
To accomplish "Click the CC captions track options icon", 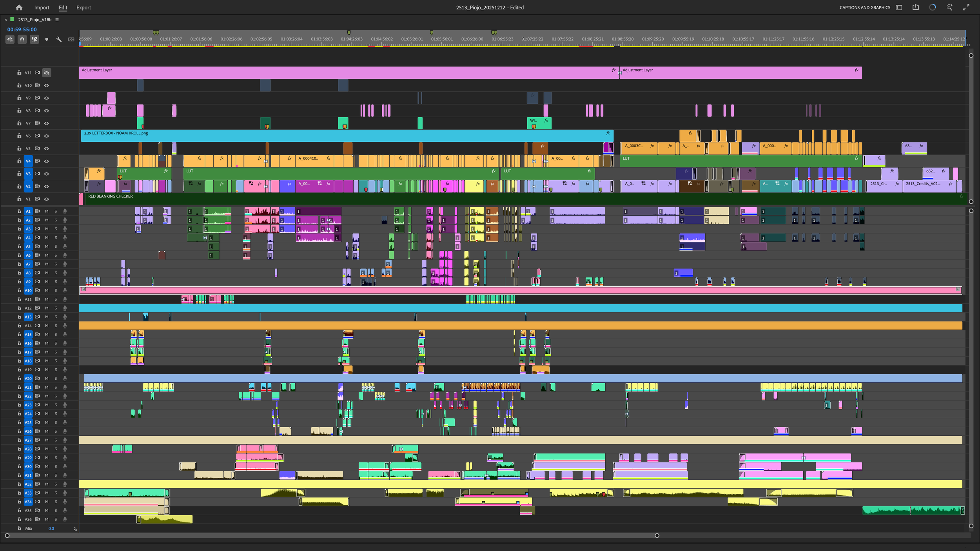I will pos(71,39).
